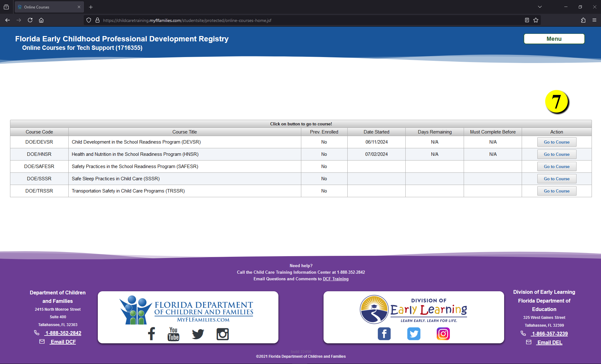Go back to the previous page
Screen dimensions: 601x364
click(8, 20)
